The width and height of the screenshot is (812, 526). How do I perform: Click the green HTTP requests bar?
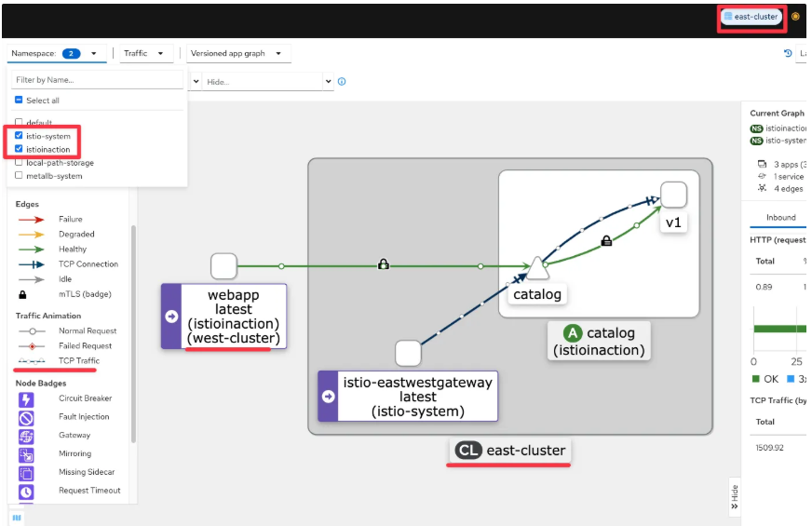[x=780, y=329]
